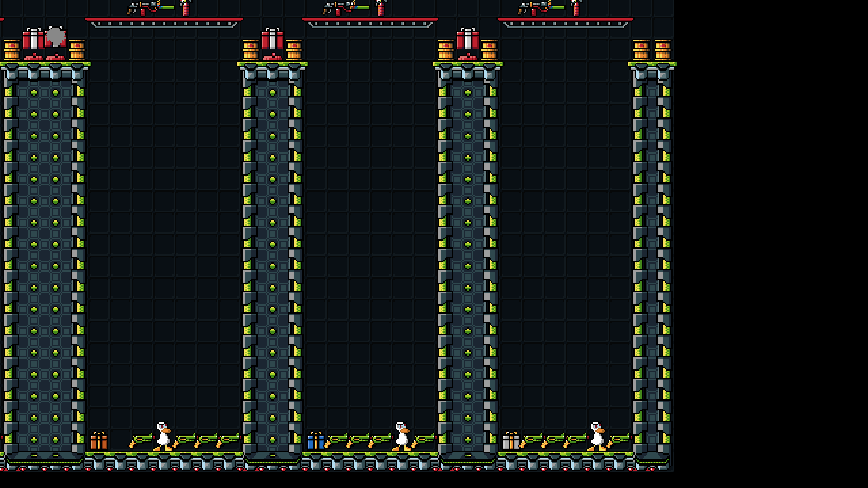Click the red present atop the third pillar
The height and width of the screenshot is (488, 868).
coord(467,39)
